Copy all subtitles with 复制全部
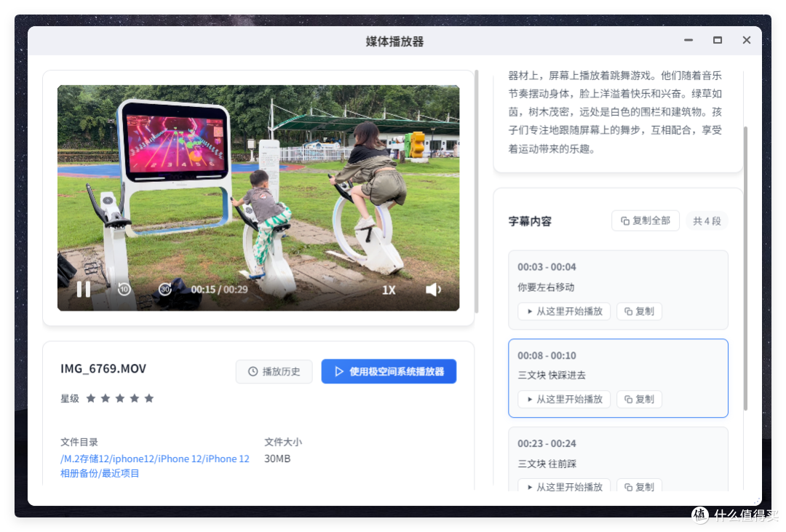 646,221
